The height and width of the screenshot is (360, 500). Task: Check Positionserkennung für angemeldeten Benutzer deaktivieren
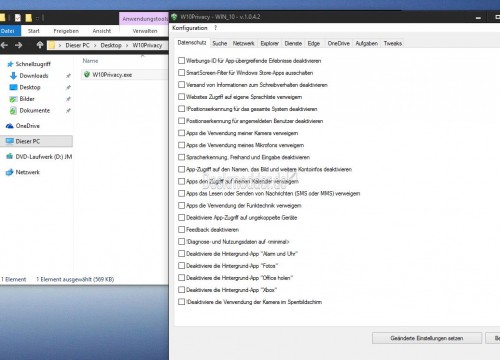coord(181,121)
